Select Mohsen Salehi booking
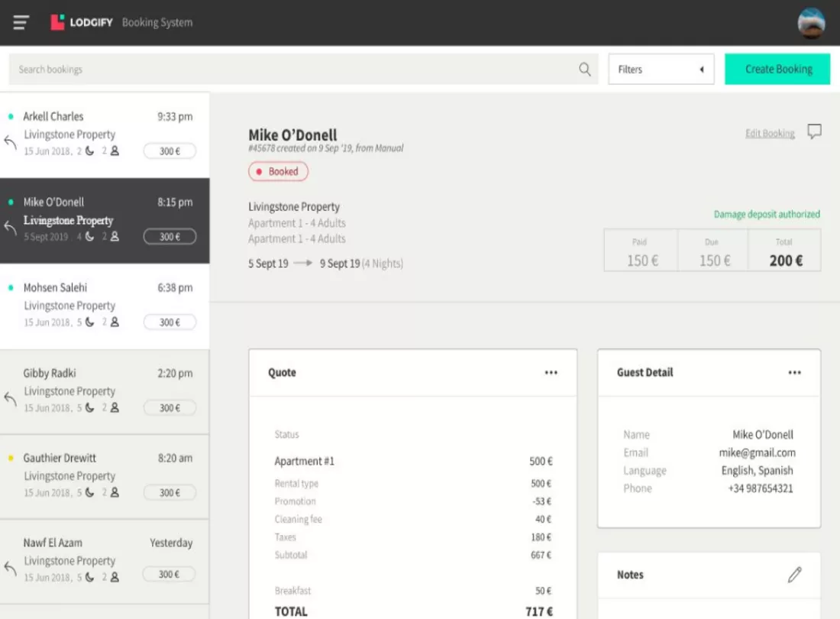 (105, 306)
